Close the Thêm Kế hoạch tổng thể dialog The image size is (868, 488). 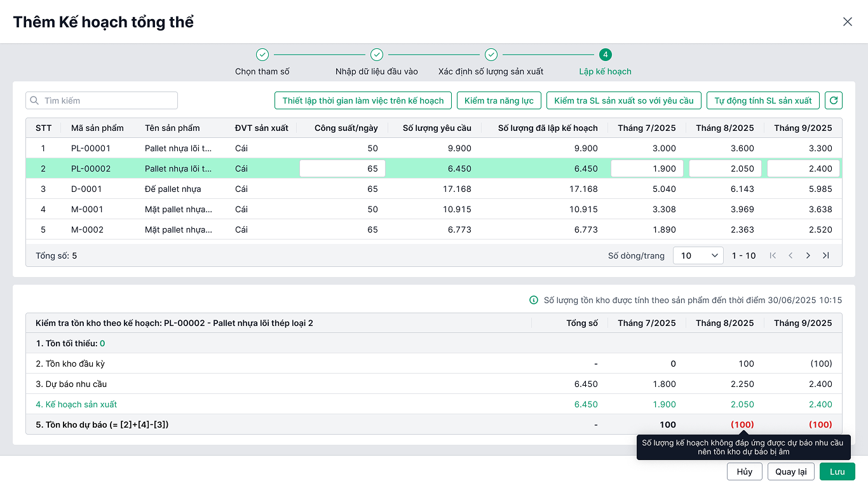pos(847,22)
